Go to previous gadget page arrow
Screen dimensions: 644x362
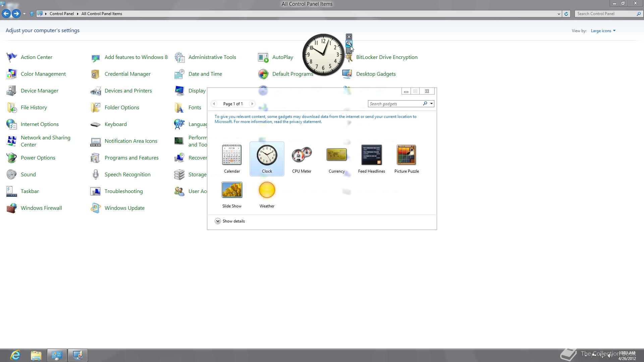214,104
